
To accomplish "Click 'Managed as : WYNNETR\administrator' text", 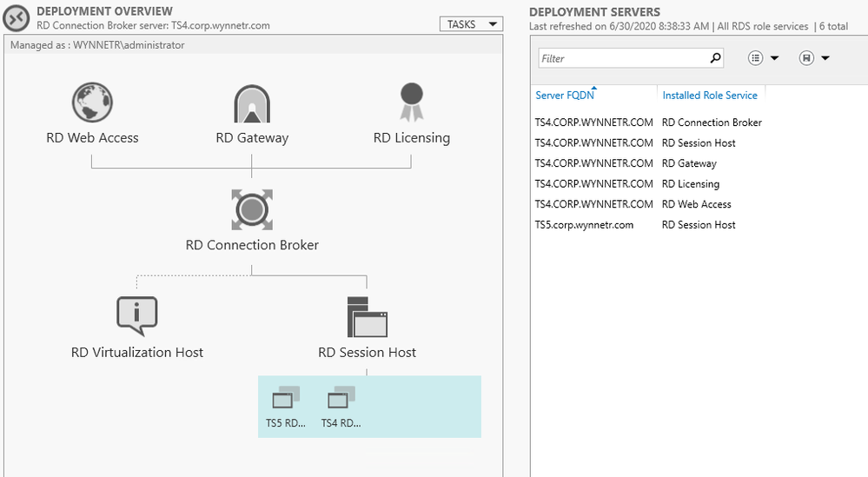I will click(x=97, y=45).
